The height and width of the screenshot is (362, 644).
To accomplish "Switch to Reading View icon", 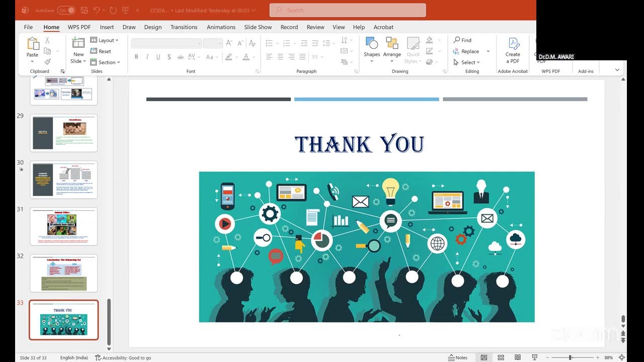I will [x=518, y=357].
